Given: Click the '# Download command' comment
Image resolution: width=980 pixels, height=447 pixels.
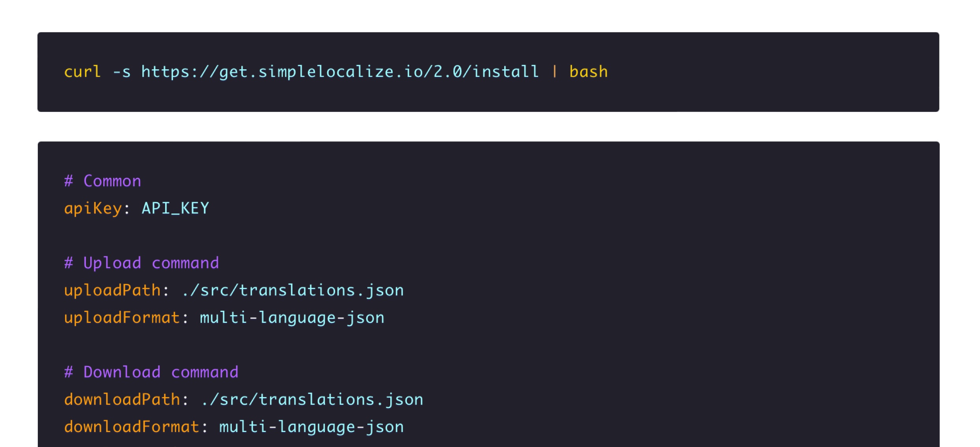Looking at the screenshot, I should (151, 372).
